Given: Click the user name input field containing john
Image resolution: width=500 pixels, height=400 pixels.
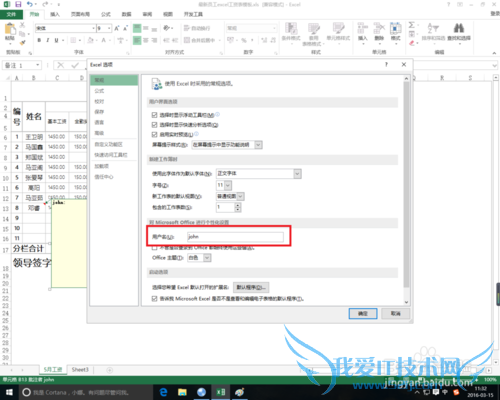Looking at the screenshot, I should pos(235,237).
